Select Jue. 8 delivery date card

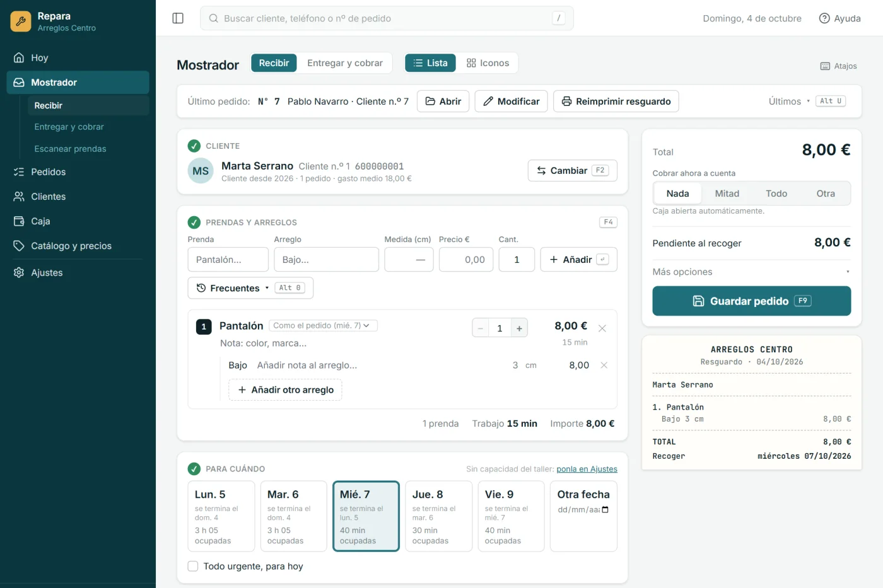point(438,516)
